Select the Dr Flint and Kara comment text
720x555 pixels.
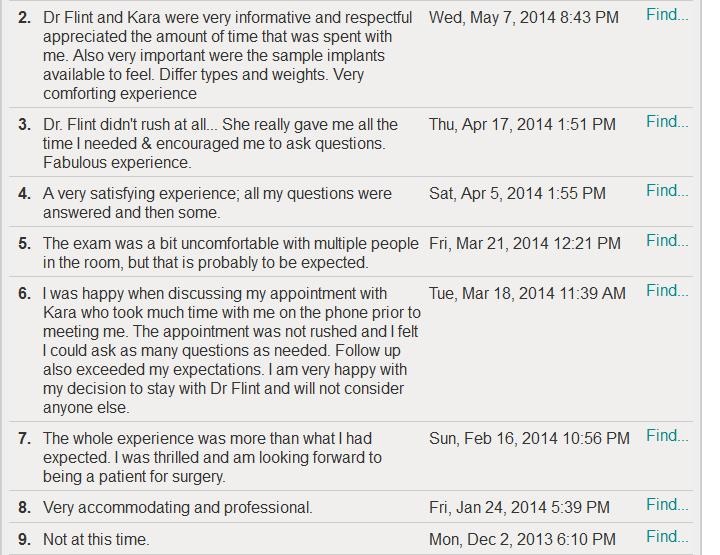227,56
